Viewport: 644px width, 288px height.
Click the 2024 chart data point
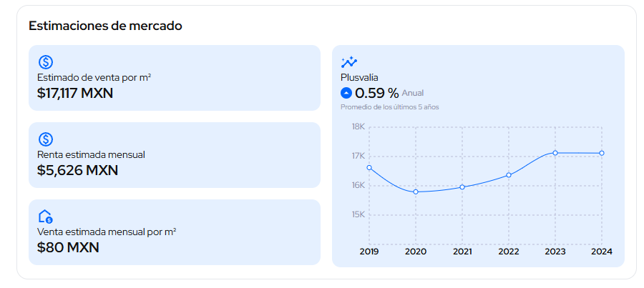point(602,153)
